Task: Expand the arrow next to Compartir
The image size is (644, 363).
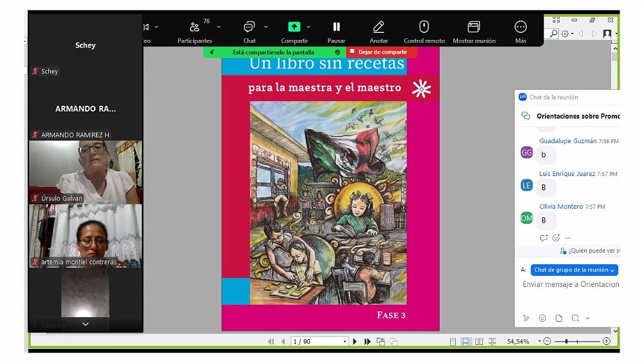Action: tap(308, 27)
